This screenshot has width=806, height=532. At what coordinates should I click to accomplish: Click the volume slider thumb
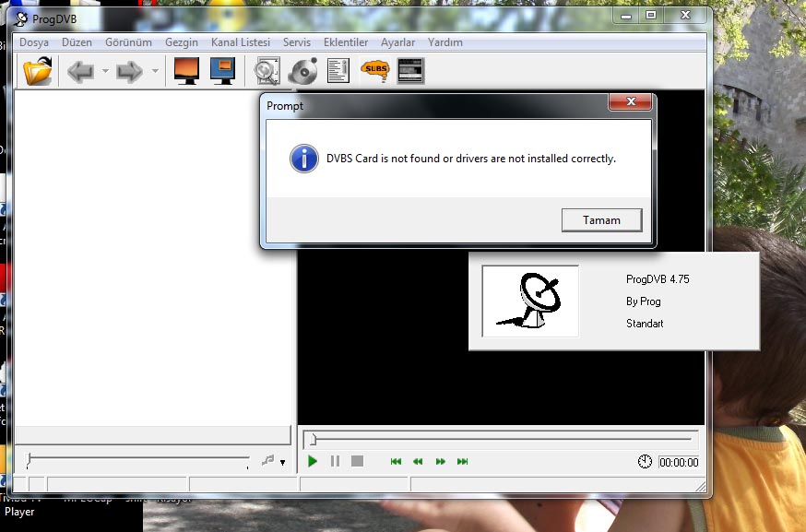click(29, 459)
